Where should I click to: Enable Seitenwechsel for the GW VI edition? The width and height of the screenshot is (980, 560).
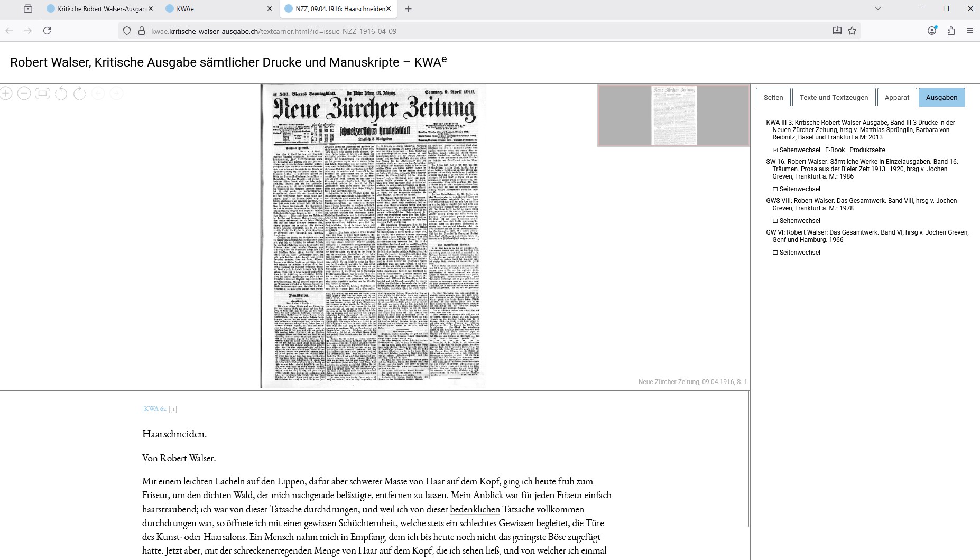[774, 252]
